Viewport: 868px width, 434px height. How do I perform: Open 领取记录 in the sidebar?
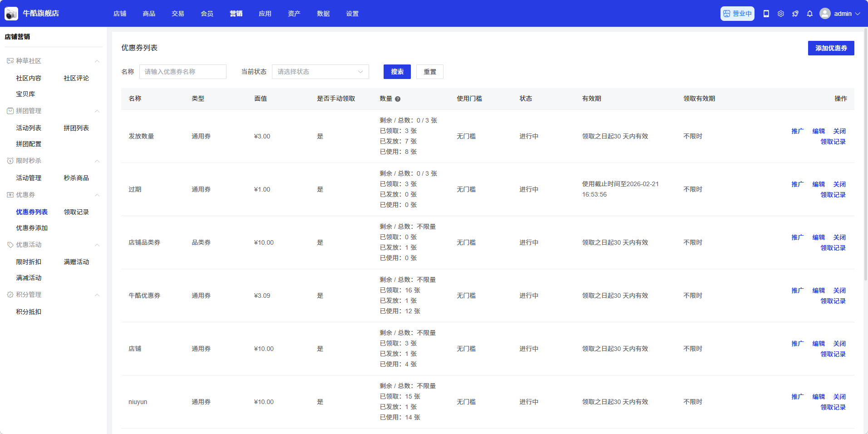click(x=76, y=212)
